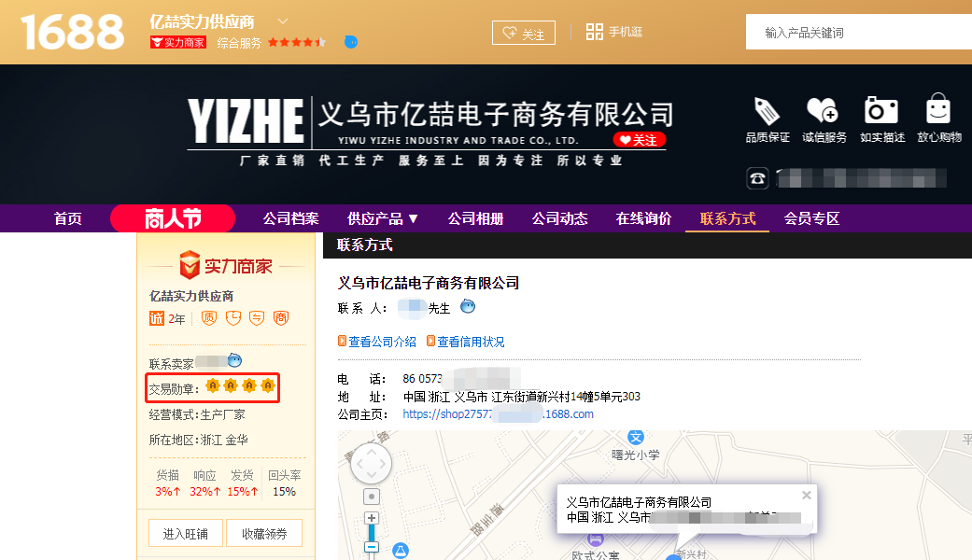Viewport: 972px width, 560px height.
Task: Focus the 输入产品关键词 search field
Action: [859, 33]
